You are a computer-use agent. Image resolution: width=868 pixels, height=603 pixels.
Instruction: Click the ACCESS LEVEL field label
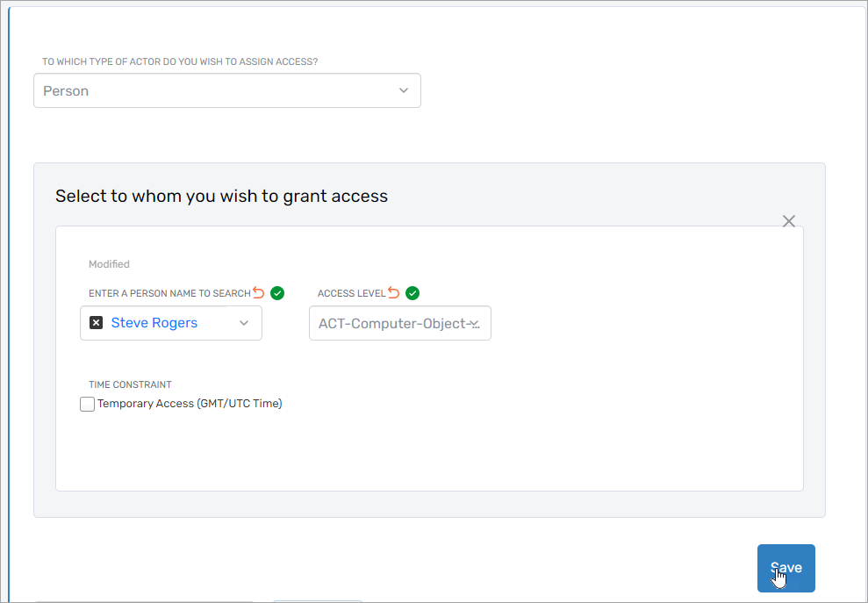[x=351, y=293]
